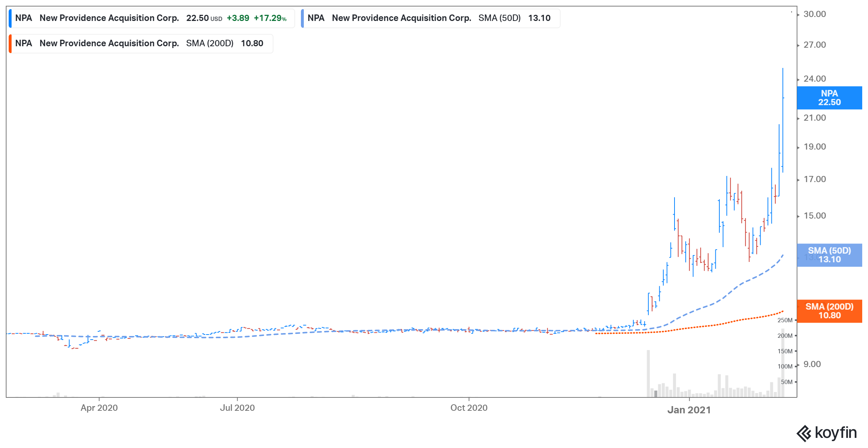Click the end of orange dotted SMA (200D) line
This screenshot has height=448, width=868.
[x=783, y=311]
